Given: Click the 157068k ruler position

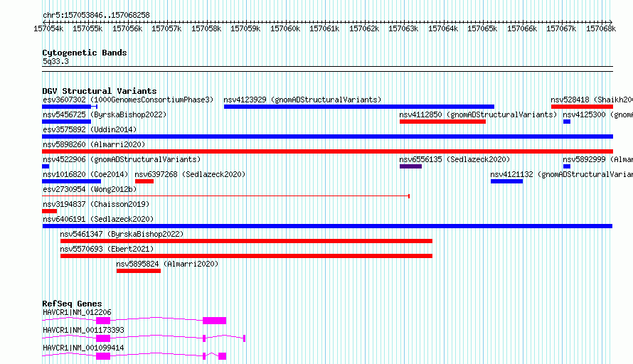Looking at the screenshot, I should 601,29.
